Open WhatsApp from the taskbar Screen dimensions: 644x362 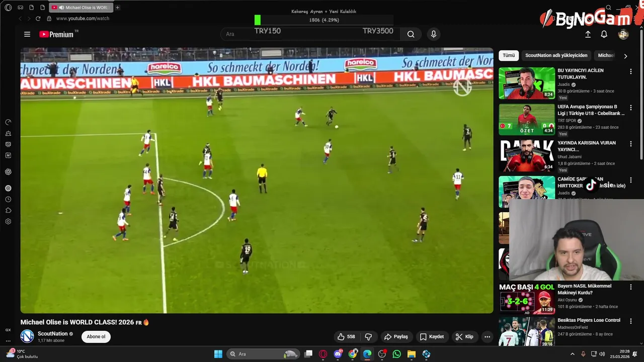[397, 354]
